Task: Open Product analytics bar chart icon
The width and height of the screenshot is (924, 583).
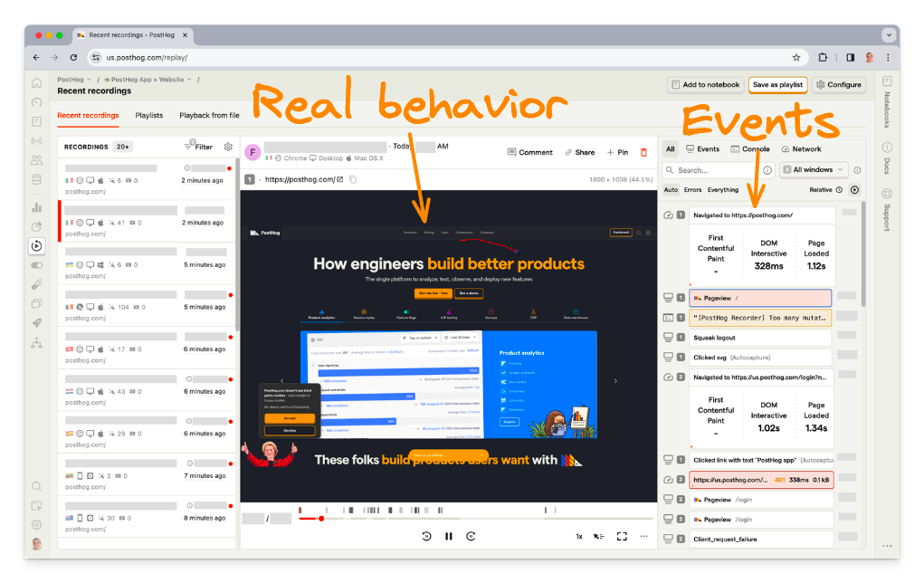Action: (x=36, y=207)
